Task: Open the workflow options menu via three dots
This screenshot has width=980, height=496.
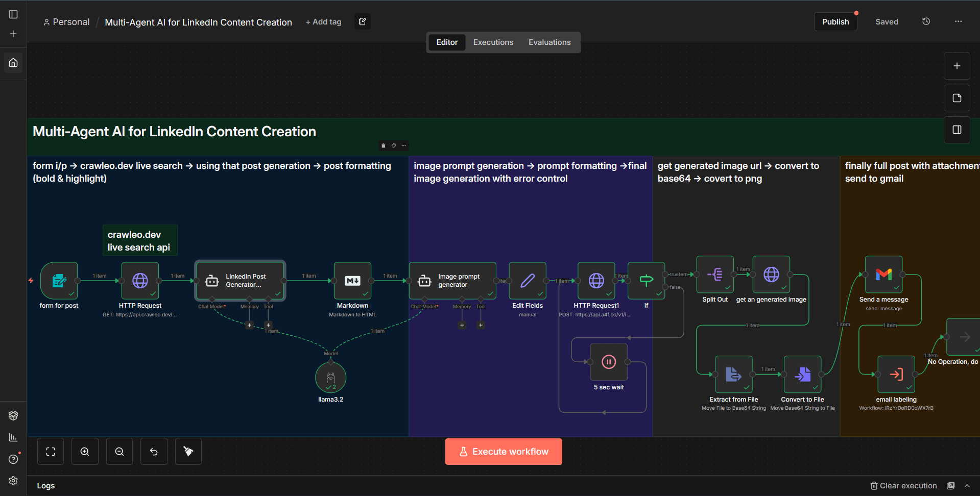Action: click(958, 21)
